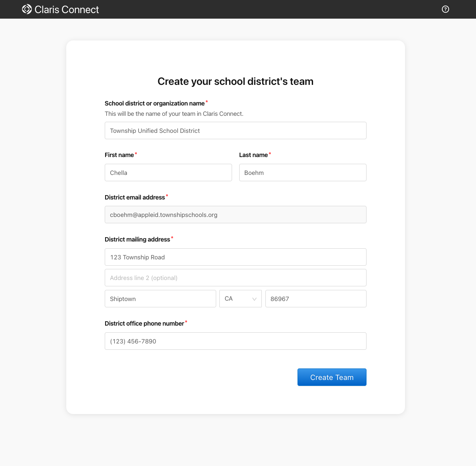Image resolution: width=476 pixels, height=466 pixels.
Task: Click the district office phone number field
Action: pyautogui.click(x=235, y=341)
